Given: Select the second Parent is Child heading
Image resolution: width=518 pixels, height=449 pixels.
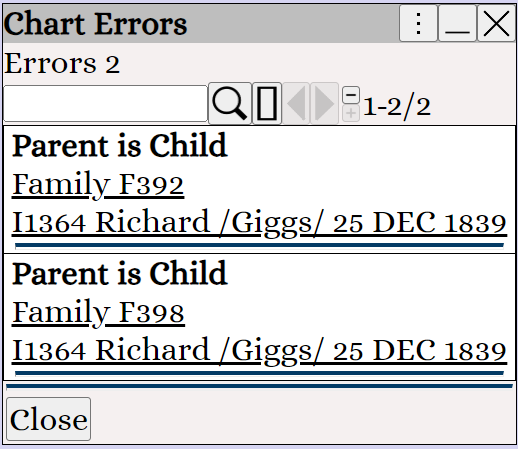Looking at the screenshot, I should pos(120,273).
